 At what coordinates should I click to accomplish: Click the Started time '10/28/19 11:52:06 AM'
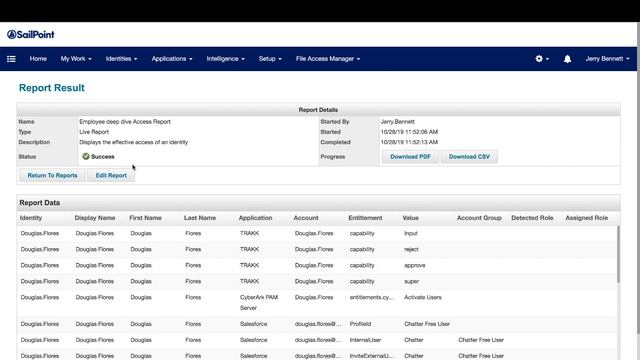pos(409,132)
